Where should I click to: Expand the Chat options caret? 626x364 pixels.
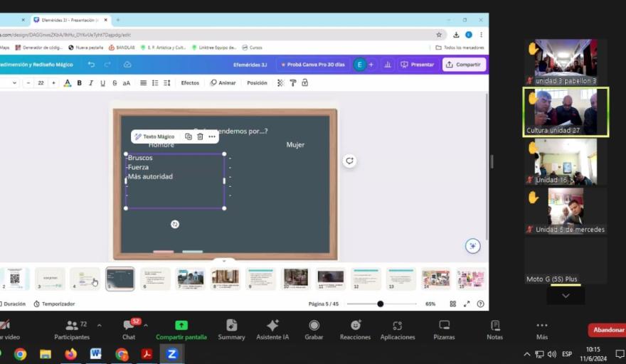point(146,326)
